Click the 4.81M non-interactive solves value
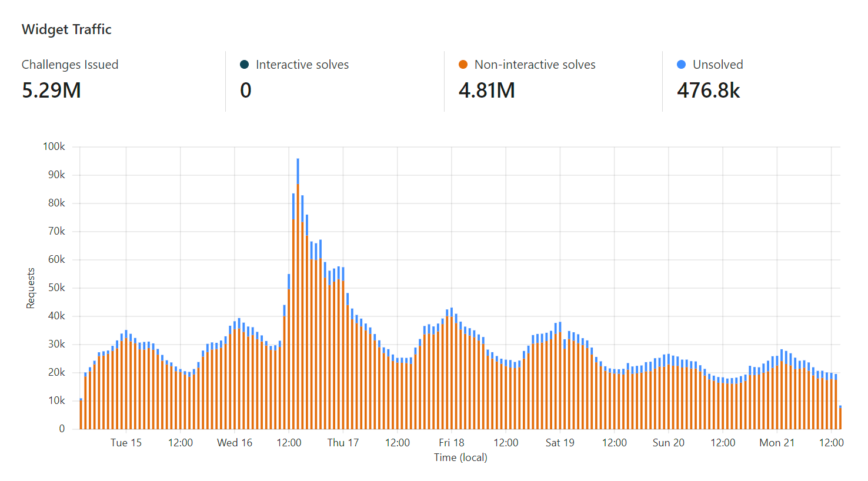The image size is (868, 481). tap(486, 91)
